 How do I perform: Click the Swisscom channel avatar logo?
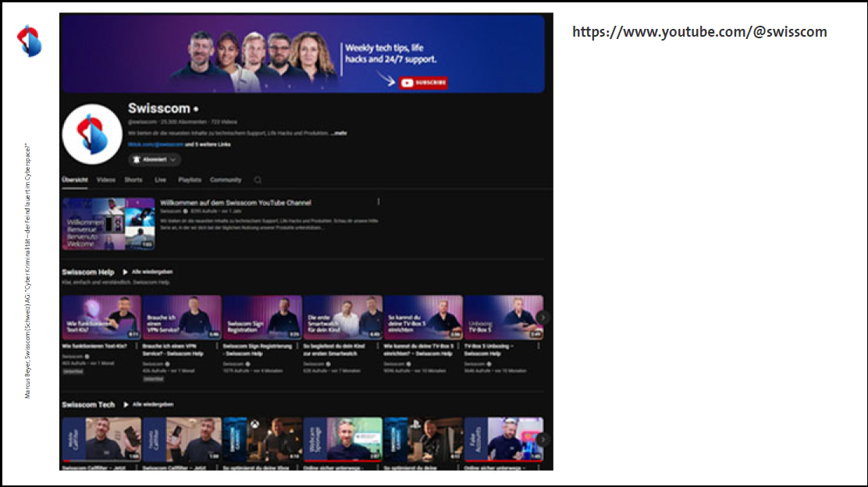click(x=91, y=134)
